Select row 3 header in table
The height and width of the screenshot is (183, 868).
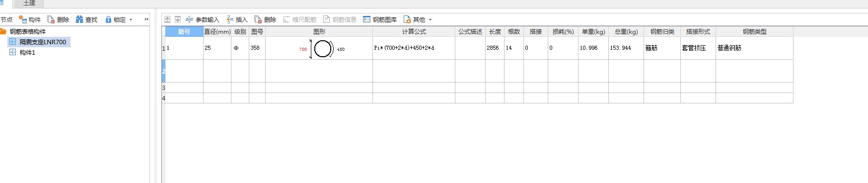(x=163, y=88)
